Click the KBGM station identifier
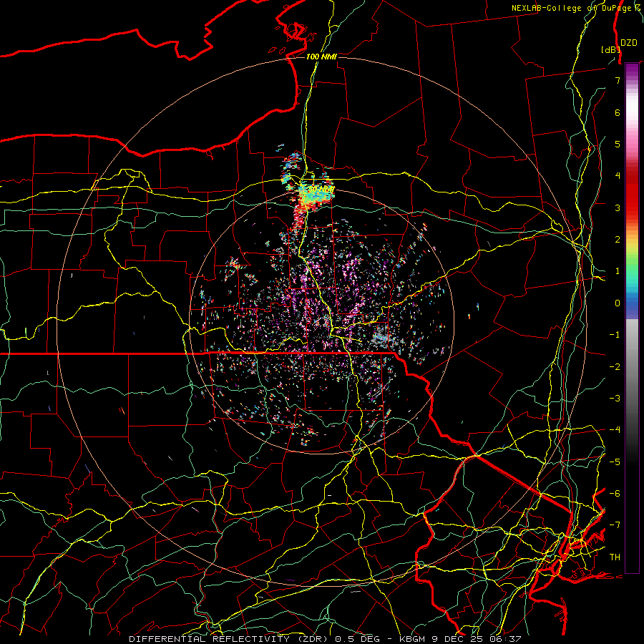 [411, 639]
